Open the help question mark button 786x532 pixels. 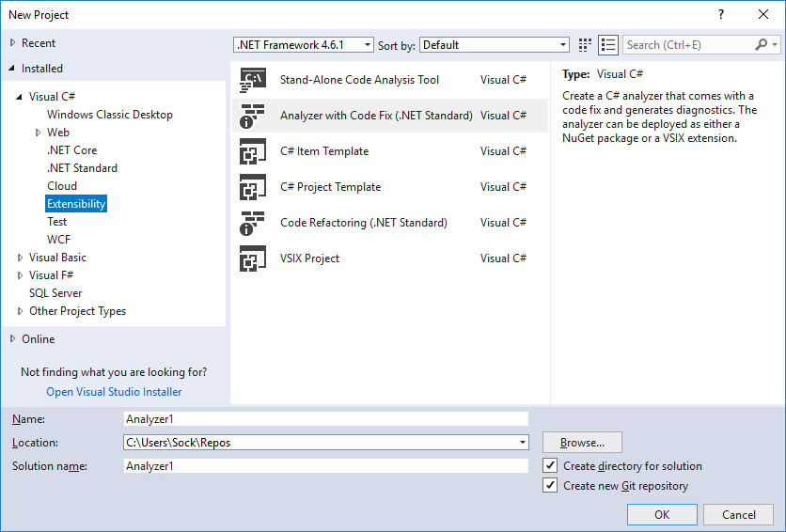[x=721, y=14]
